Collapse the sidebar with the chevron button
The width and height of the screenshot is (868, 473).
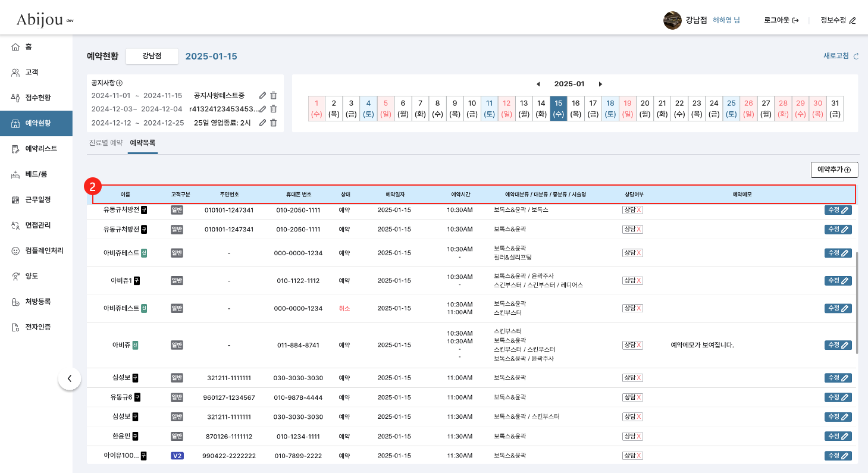[x=70, y=378]
